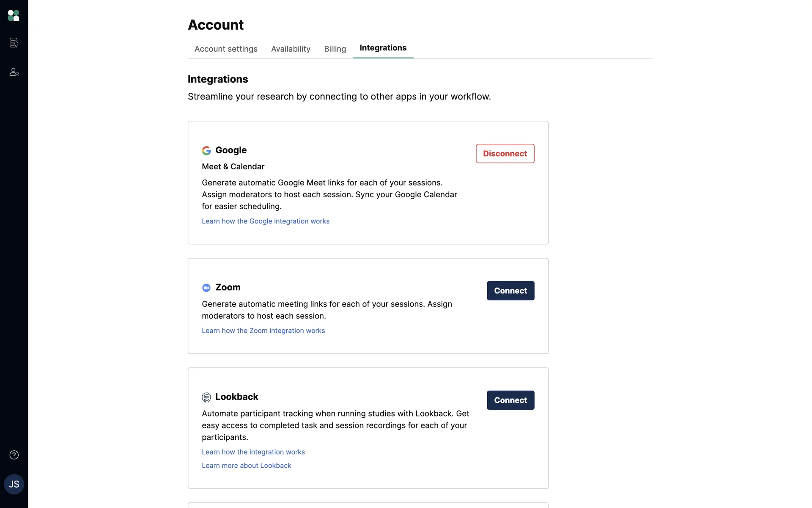The width and height of the screenshot is (812, 508).
Task: Click the app logo in sidebar
Action: [14, 16]
